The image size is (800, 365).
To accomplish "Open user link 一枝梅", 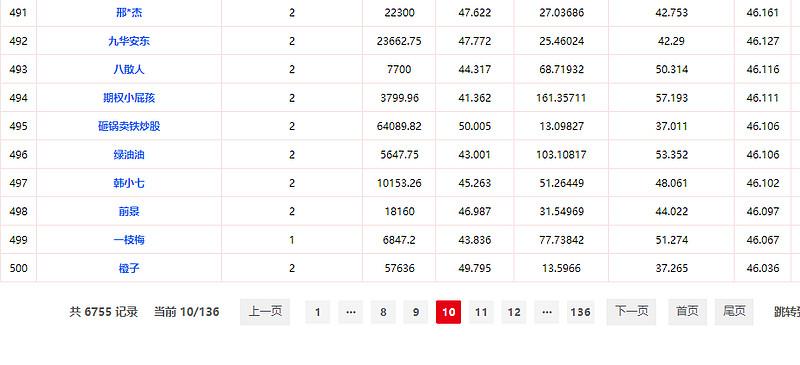I will [129, 240].
